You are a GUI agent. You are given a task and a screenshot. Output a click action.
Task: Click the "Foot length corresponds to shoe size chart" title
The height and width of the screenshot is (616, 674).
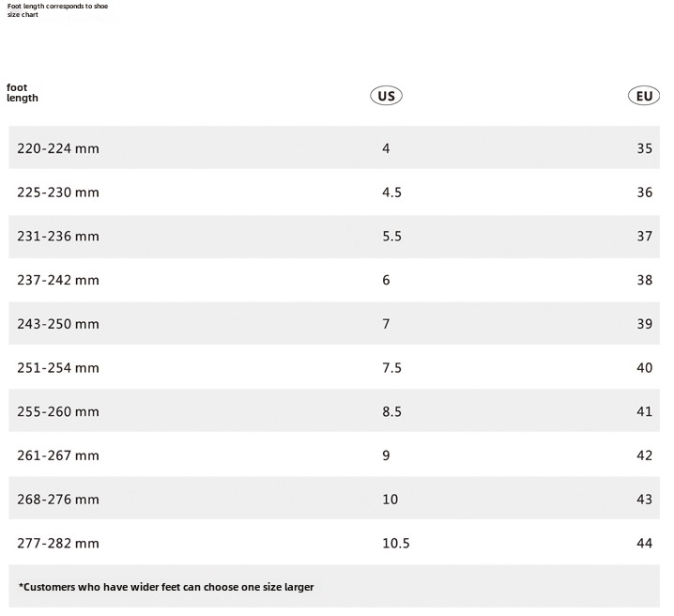click(57, 10)
